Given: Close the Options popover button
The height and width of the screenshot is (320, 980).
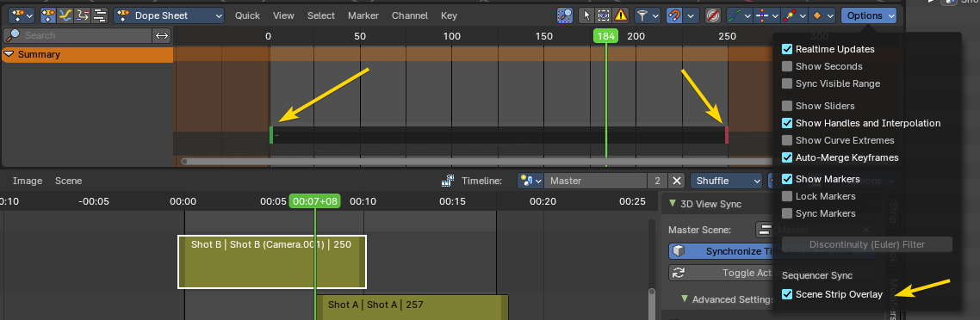Looking at the screenshot, I should pos(869,15).
